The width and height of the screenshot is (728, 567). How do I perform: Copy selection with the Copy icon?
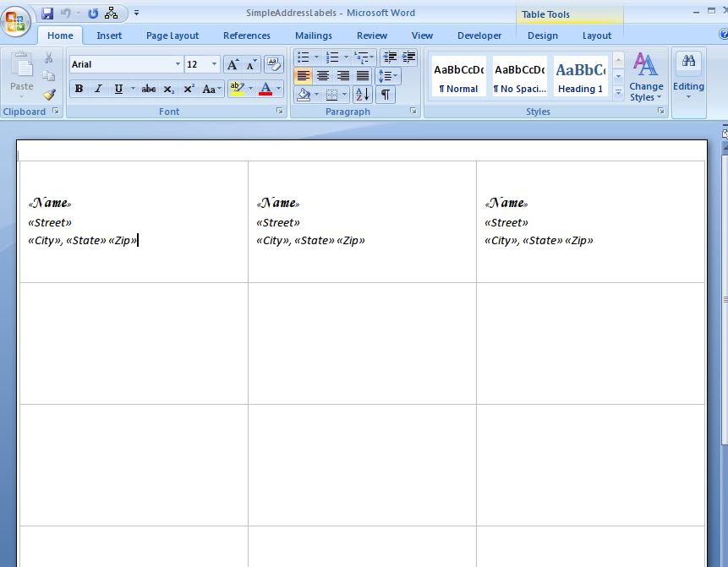click(x=49, y=76)
